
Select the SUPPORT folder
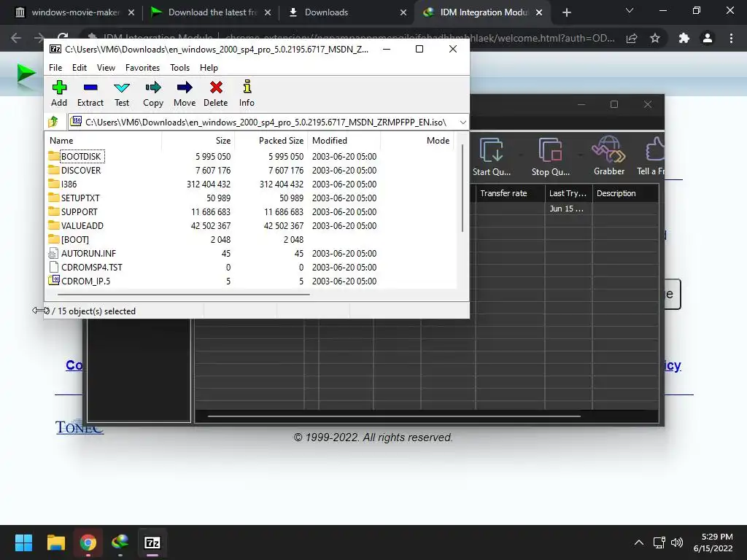coord(79,212)
